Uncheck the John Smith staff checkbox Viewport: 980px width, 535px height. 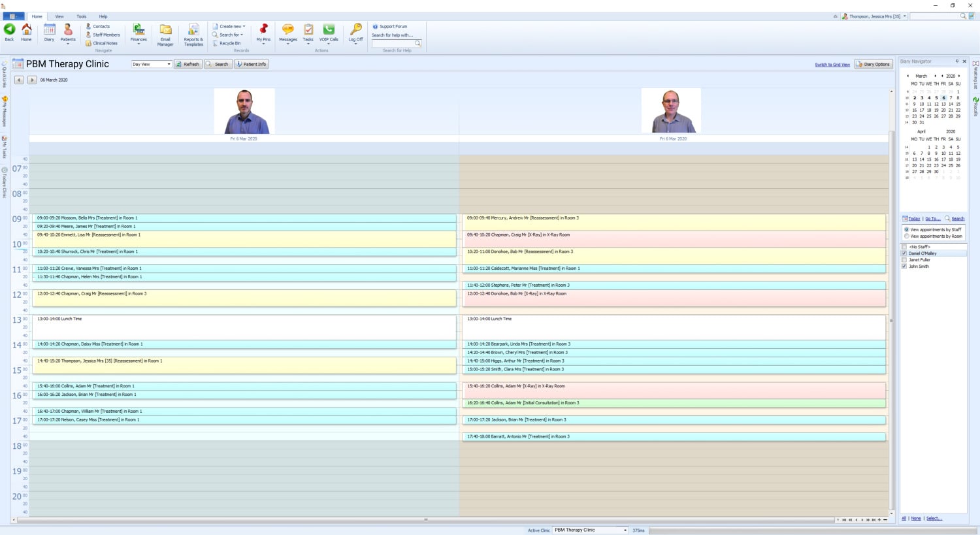tap(904, 267)
